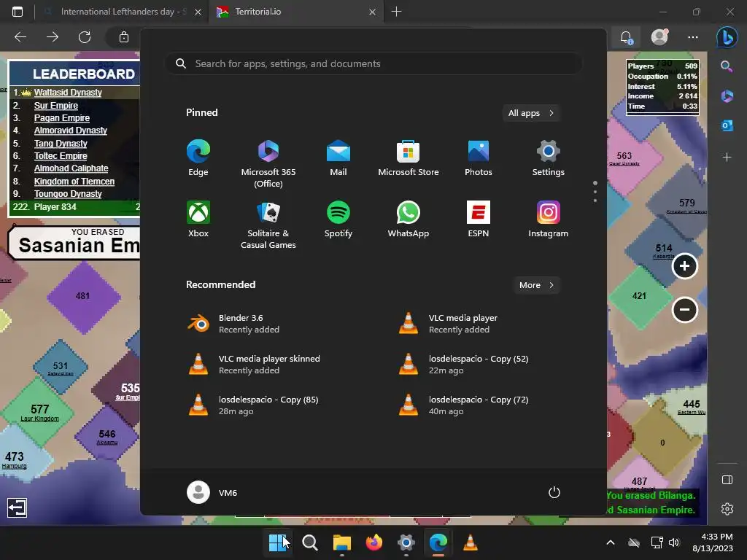The height and width of the screenshot is (560, 747).
Task: Launch the ESPN app
Action: [479, 219]
